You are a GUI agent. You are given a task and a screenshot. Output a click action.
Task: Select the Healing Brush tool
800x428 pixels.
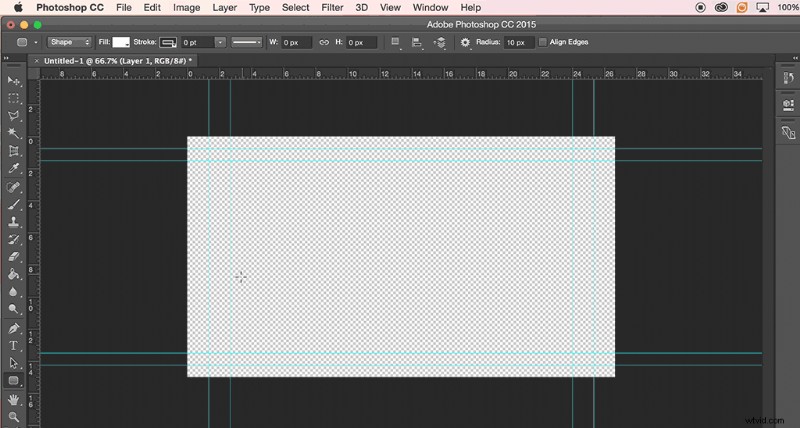point(14,187)
